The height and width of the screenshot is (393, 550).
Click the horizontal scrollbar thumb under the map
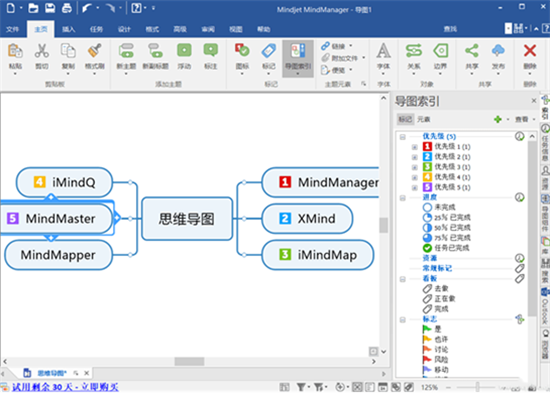(x=189, y=361)
